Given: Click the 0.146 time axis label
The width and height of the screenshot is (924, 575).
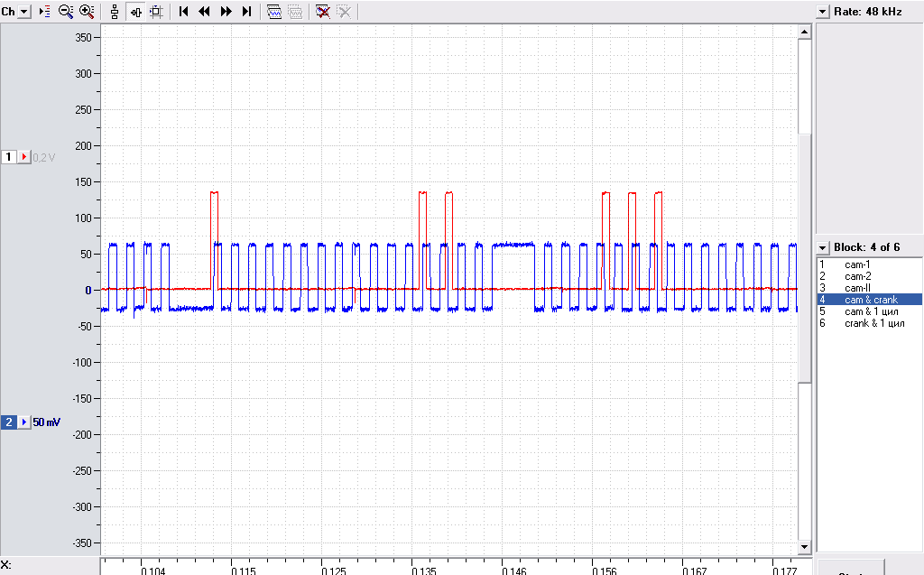Looking at the screenshot, I should coord(514,570).
